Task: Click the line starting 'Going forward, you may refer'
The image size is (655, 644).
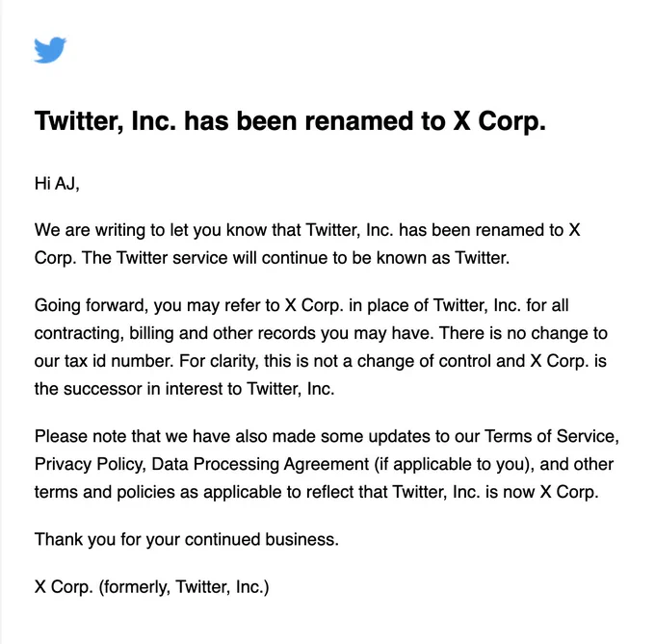Action: (x=301, y=305)
